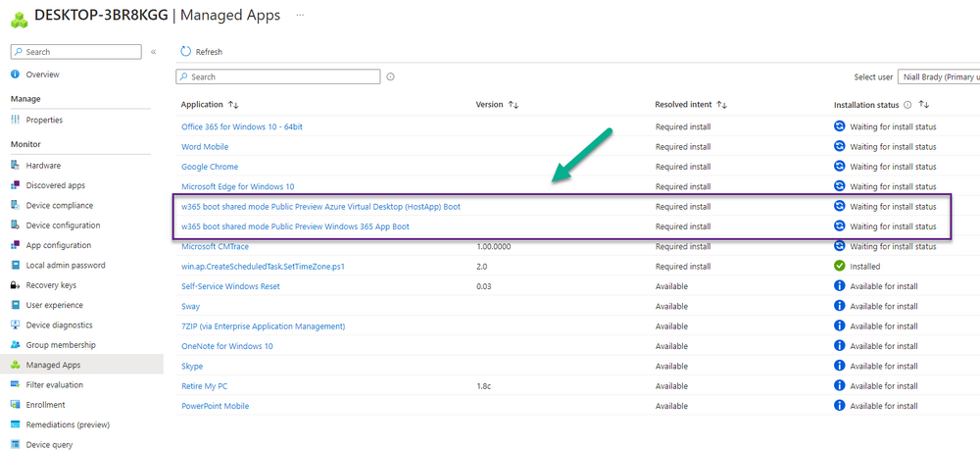Click version 0.03 of Self-Service Windows Reset
The width and height of the screenshot is (980, 450).
pos(484,286)
